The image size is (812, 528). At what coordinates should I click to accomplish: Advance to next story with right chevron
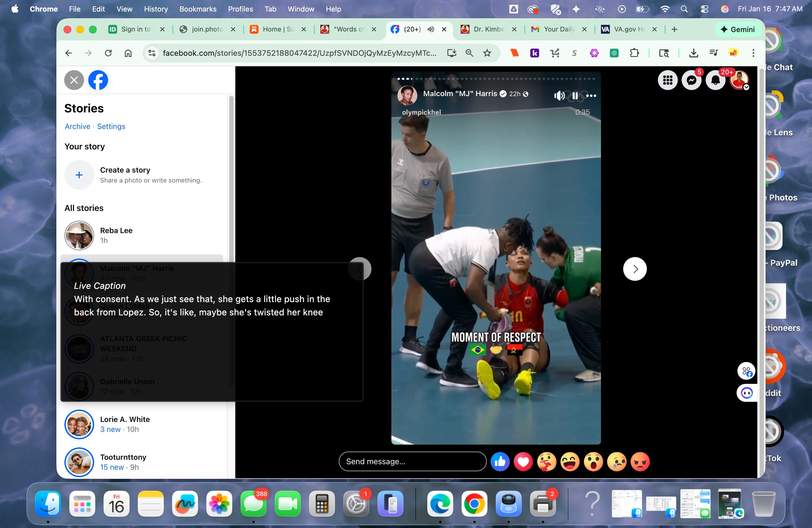[635, 269]
